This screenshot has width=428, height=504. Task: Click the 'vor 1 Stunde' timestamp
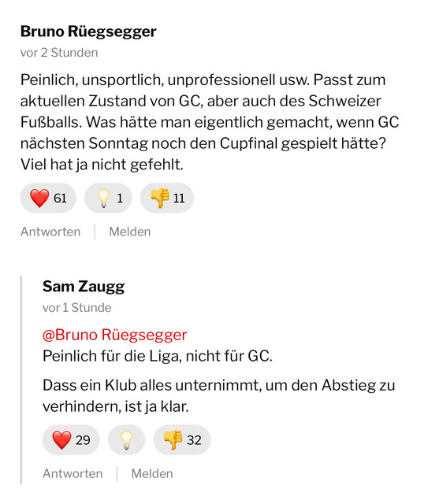pos(77,308)
